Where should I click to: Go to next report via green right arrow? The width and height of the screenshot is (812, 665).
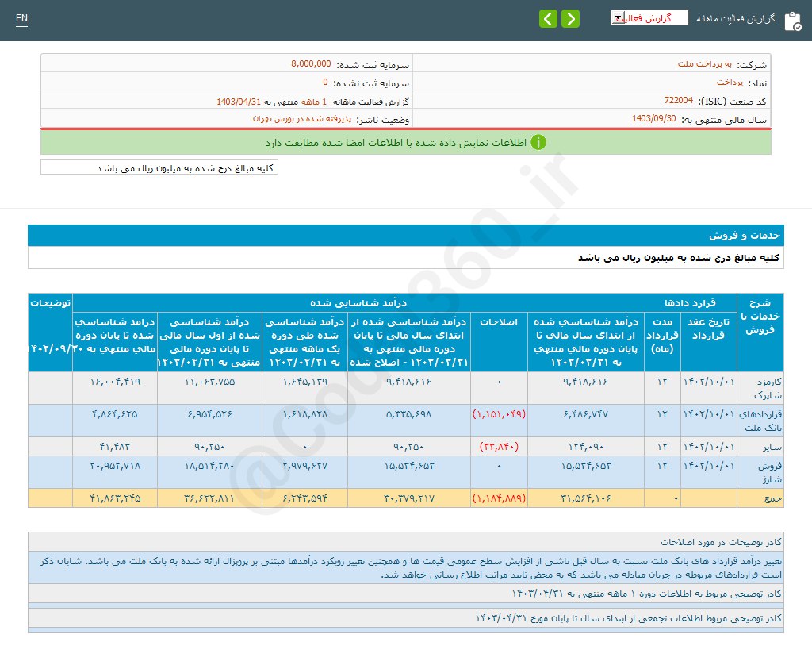[569, 18]
